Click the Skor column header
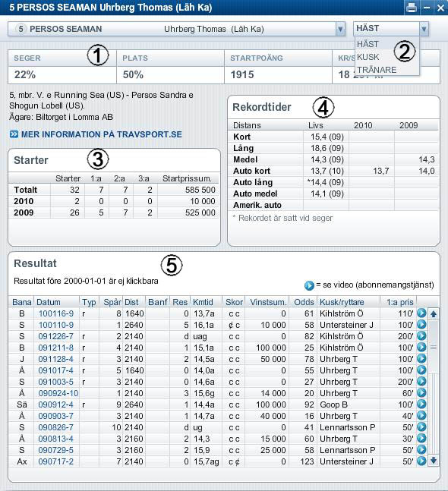Screen dimensions: 448x491 click(x=234, y=302)
